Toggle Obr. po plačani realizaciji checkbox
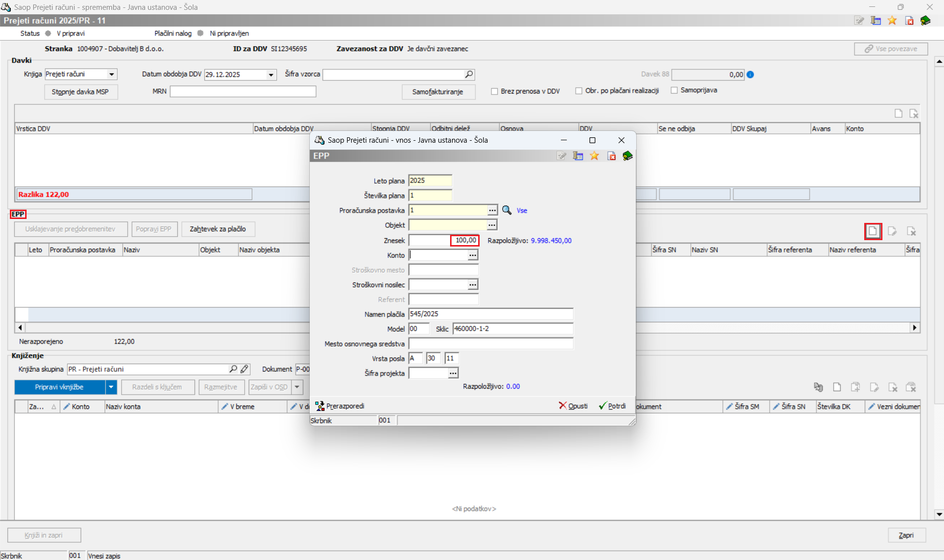This screenshot has height=560, width=944. click(x=579, y=91)
